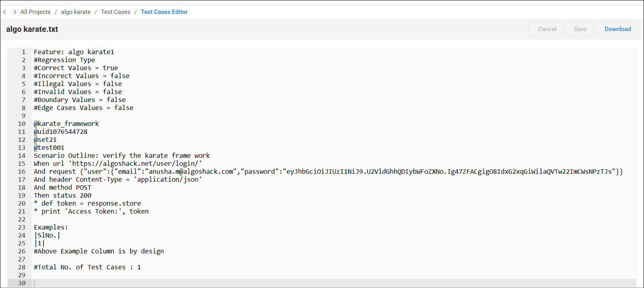This screenshot has width=644, height=288.
Task: Click the 'And header Content-Type' line
Action: point(118,179)
